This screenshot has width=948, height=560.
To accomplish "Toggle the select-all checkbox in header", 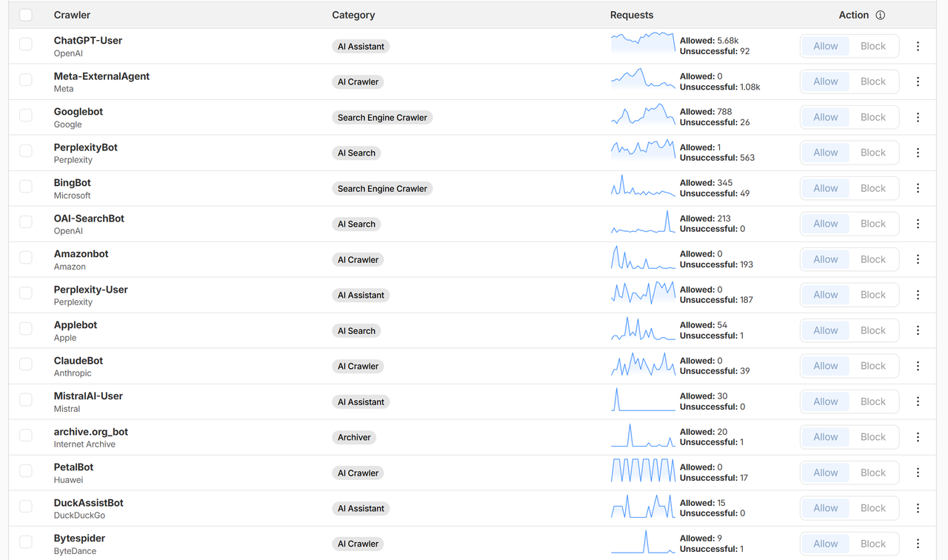I will 26,15.
